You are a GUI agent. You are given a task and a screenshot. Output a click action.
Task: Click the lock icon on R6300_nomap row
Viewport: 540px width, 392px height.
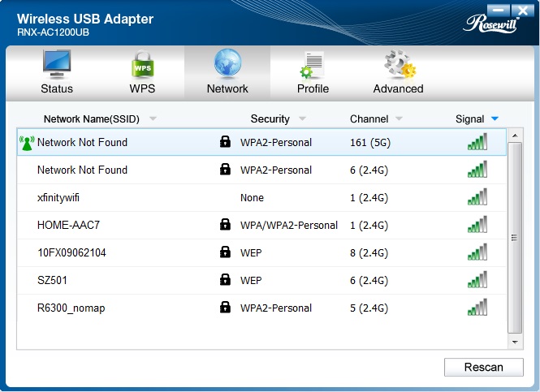point(225,307)
